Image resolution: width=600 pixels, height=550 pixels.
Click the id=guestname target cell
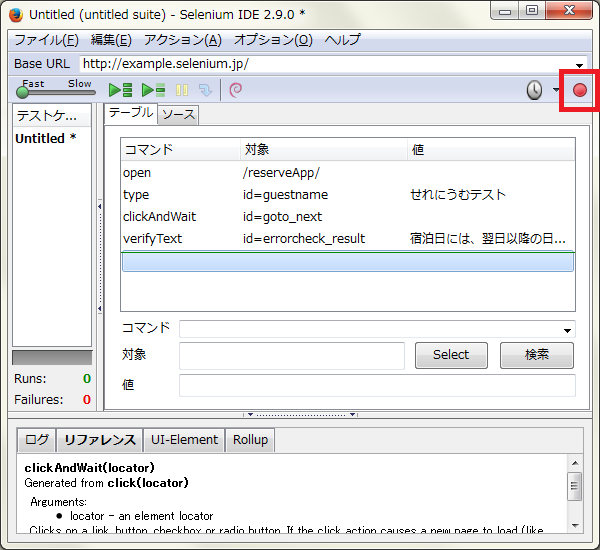pos(285,195)
